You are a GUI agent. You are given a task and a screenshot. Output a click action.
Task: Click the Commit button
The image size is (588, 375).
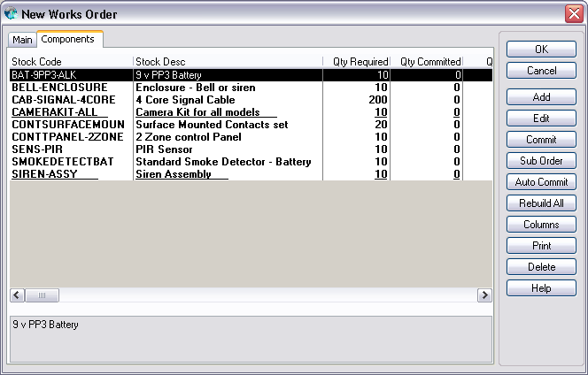coord(541,140)
